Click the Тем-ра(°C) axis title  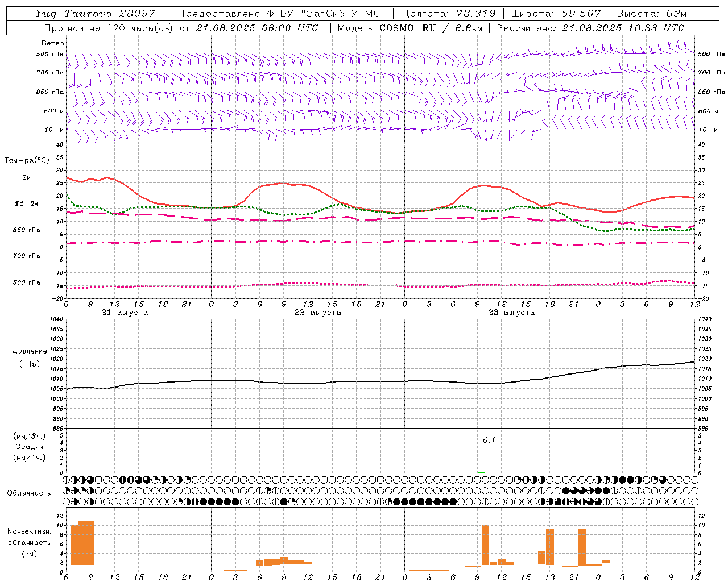tap(27, 161)
